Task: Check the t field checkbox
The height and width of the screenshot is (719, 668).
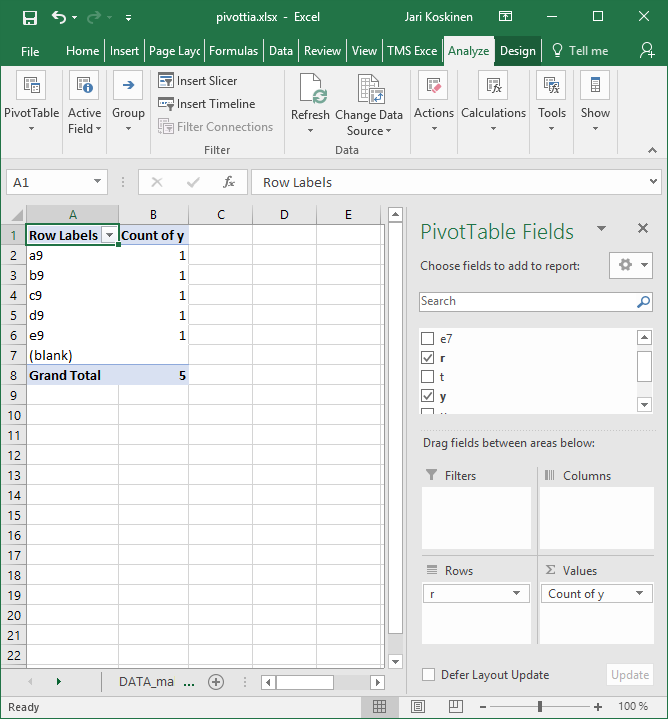Action: [428, 377]
